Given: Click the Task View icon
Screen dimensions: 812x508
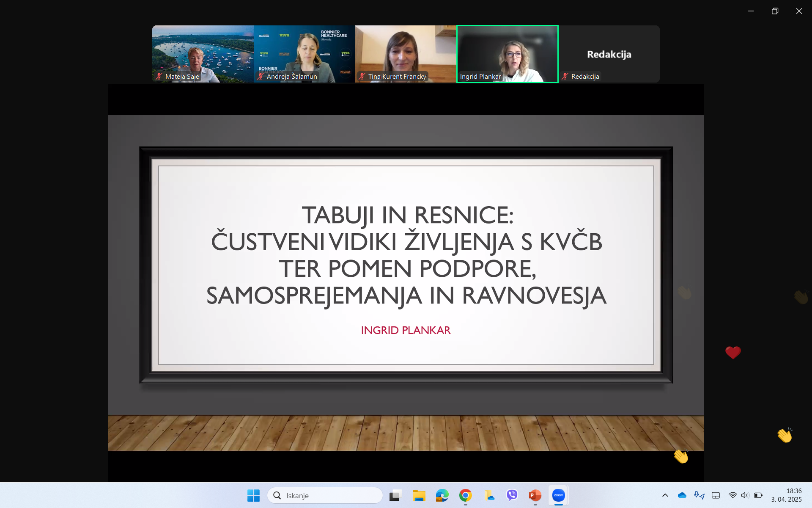Looking at the screenshot, I should (395, 495).
